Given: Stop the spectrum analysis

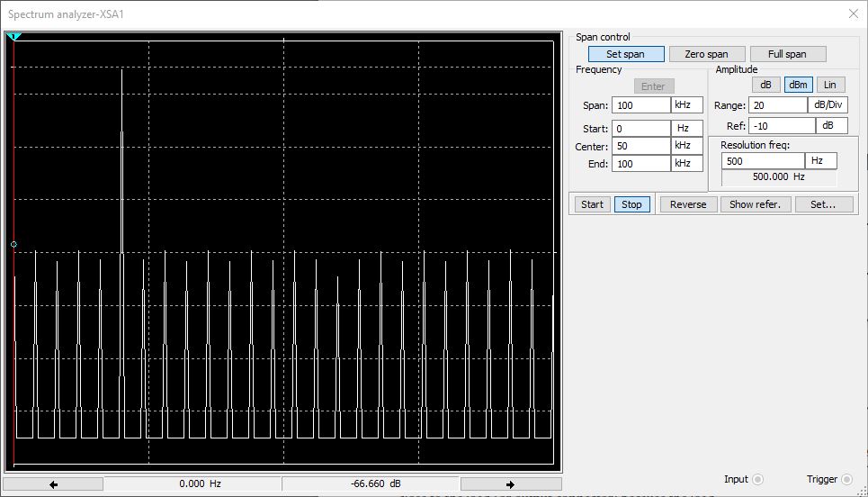Looking at the screenshot, I should [631, 204].
